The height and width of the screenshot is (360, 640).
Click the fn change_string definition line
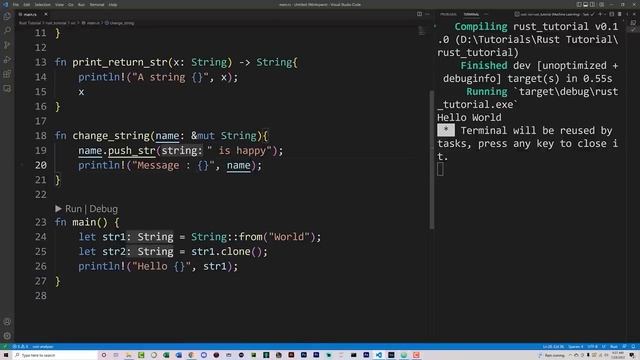pos(161,136)
